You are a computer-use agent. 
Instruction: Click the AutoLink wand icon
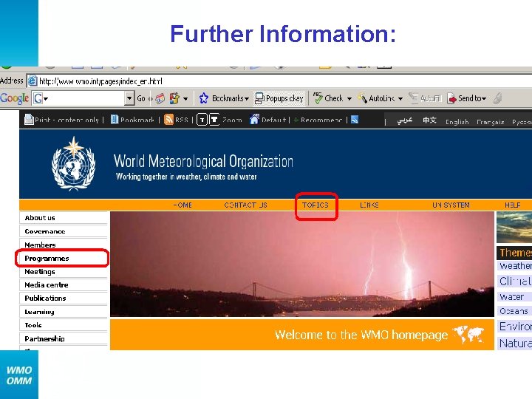coord(362,98)
